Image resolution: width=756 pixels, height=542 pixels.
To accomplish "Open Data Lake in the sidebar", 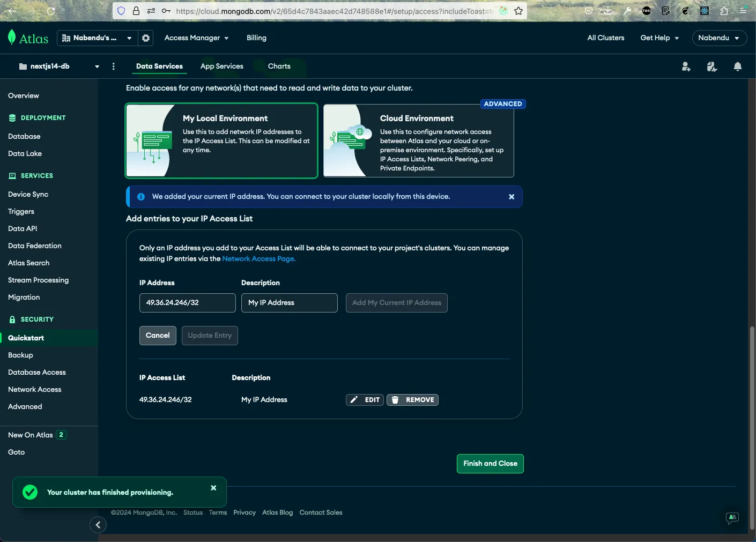I will pos(25,154).
